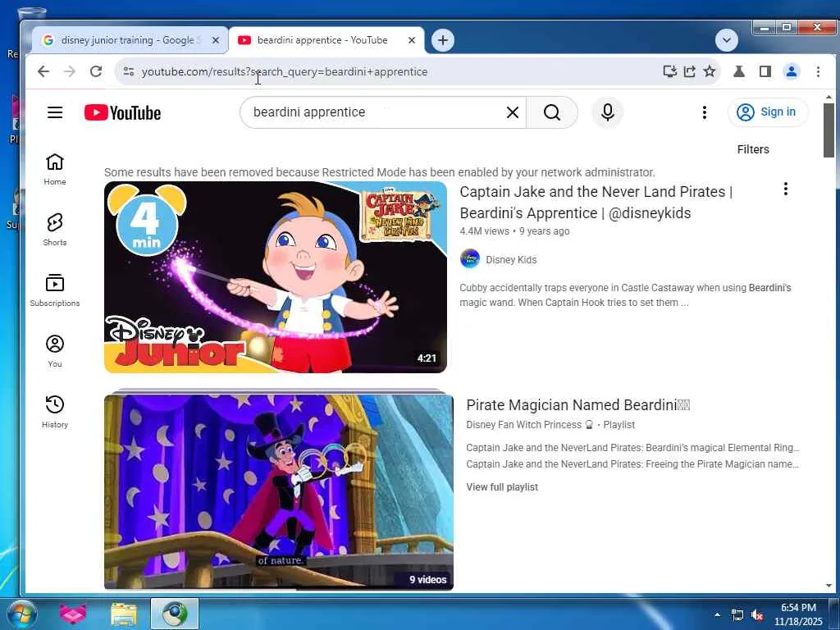The image size is (840, 630).
Task: Click the YouTube search box
Action: [375, 112]
